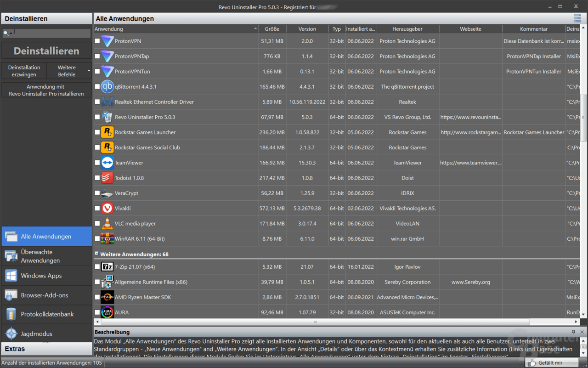The height and width of the screenshot is (368, 588).
Task: Switch to Windows Apps module
Action: (x=46, y=276)
